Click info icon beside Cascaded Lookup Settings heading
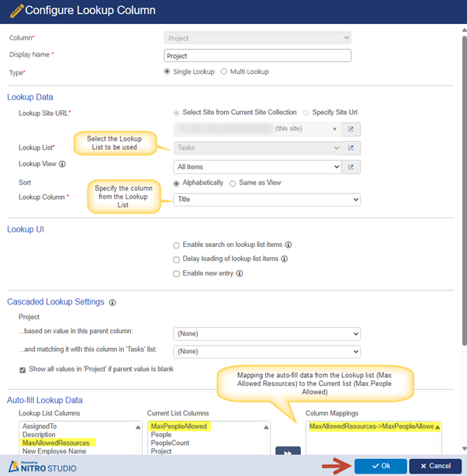Image resolution: width=467 pixels, height=476 pixels. 112,302
